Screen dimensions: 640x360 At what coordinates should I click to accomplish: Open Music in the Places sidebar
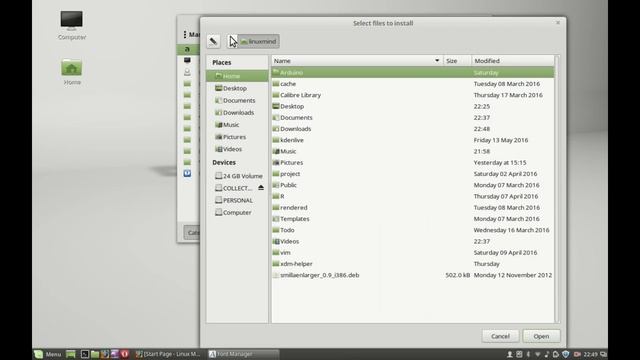(237, 125)
